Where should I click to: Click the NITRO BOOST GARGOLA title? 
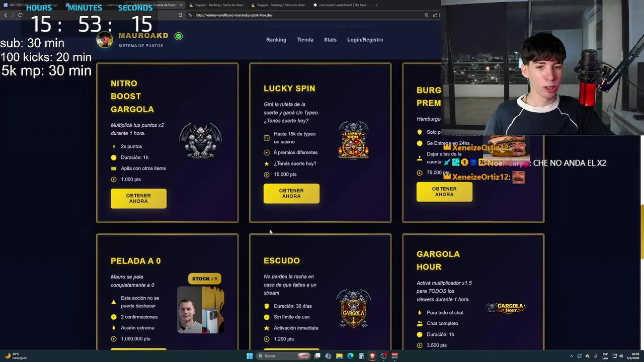tap(132, 96)
